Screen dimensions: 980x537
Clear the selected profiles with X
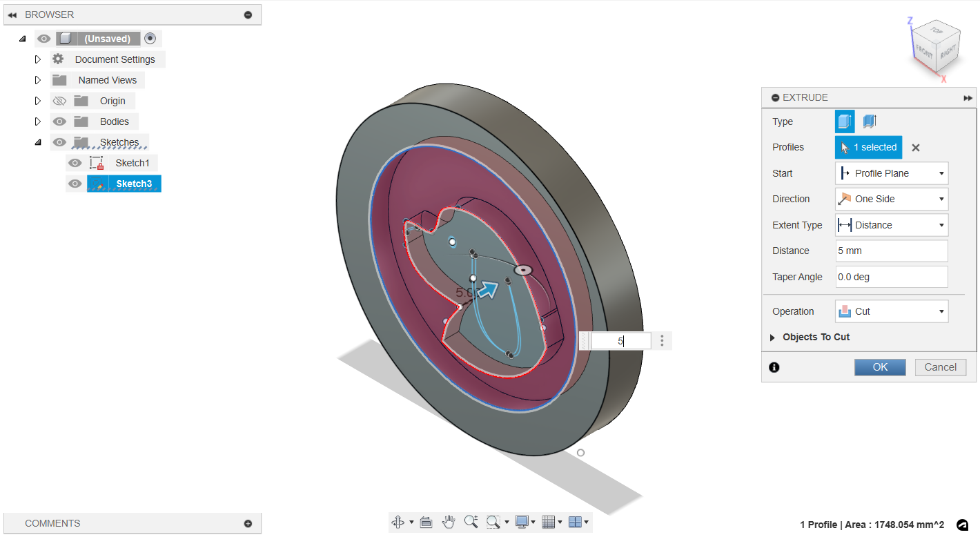[x=916, y=147]
